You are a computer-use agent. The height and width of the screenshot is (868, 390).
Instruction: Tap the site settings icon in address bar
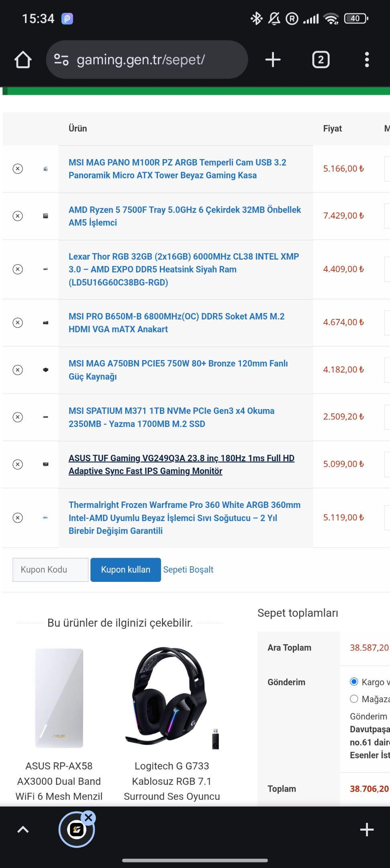point(61,60)
